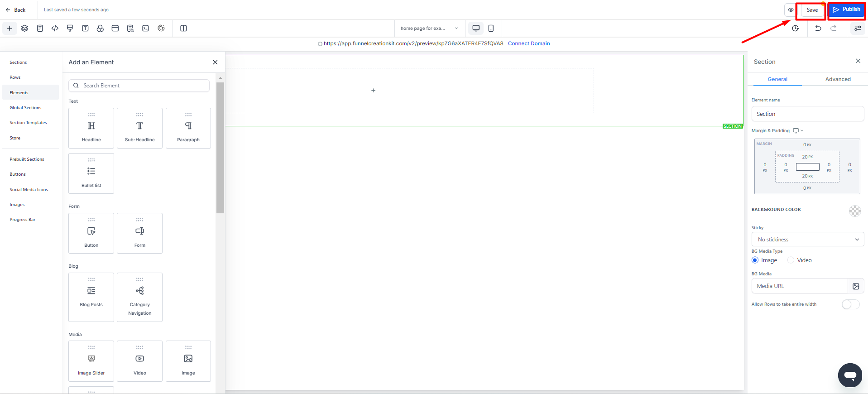This screenshot has height=394, width=868.
Task: Open the layers icon in toolbar
Action: 24,28
